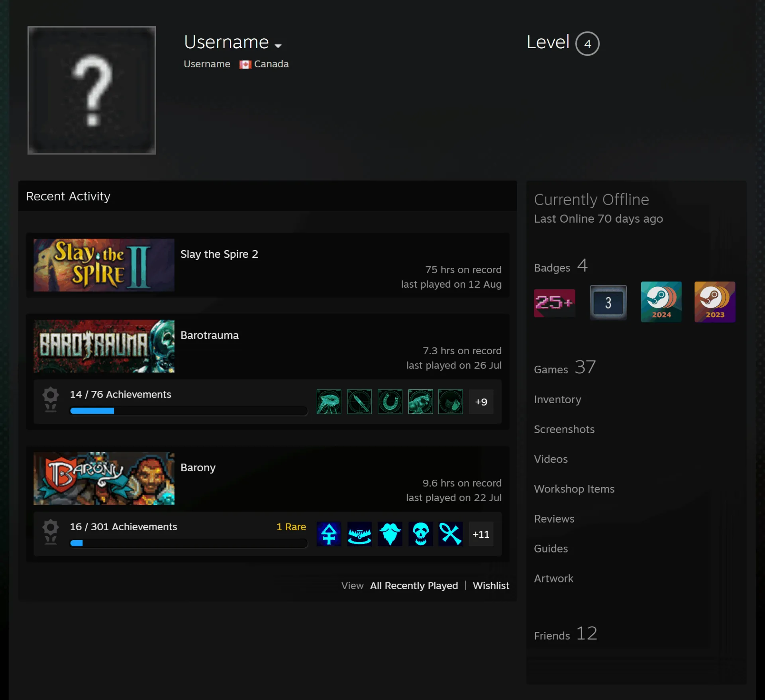The height and width of the screenshot is (700, 765).
Task: Click Barony skull achievement icon
Action: tap(421, 534)
